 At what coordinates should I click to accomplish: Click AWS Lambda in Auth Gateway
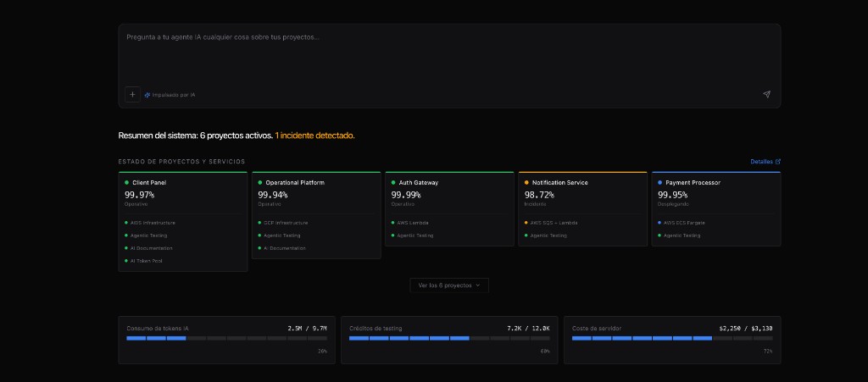413,223
